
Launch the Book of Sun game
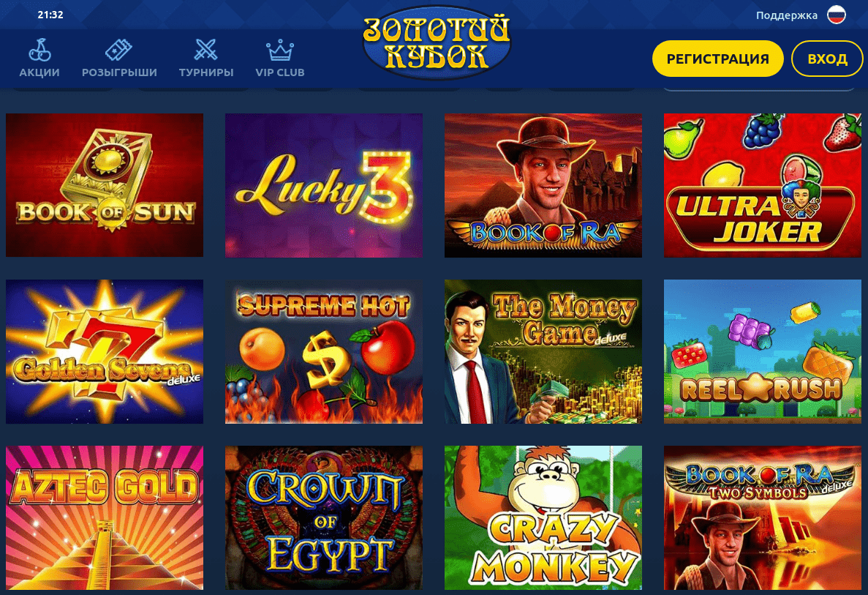pyautogui.click(x=105, y=185)
